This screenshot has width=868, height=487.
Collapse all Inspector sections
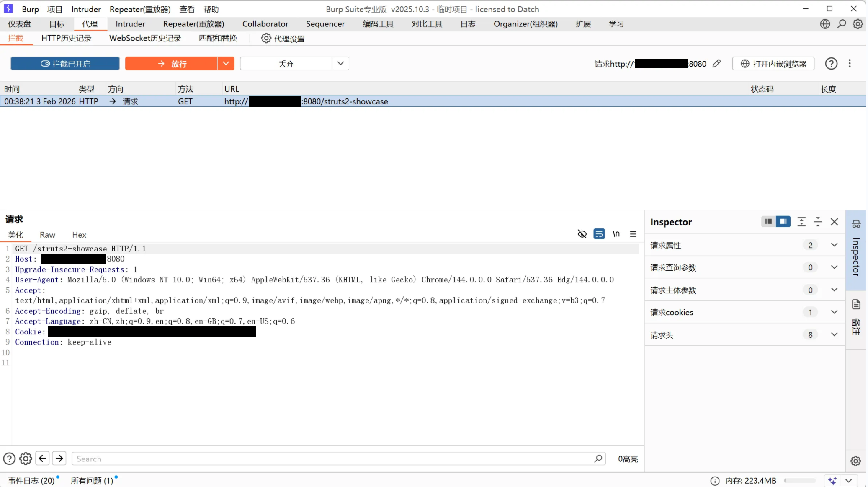(x=818, y=222)
